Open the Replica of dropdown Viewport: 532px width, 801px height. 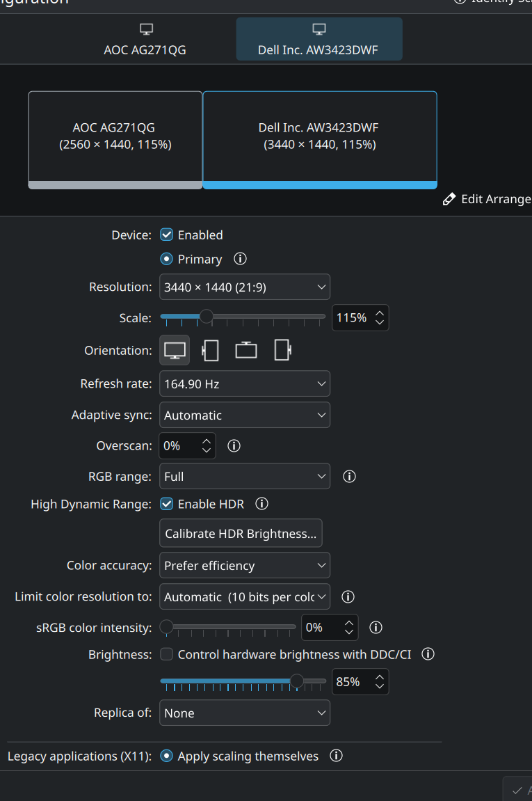pos(245,713)
